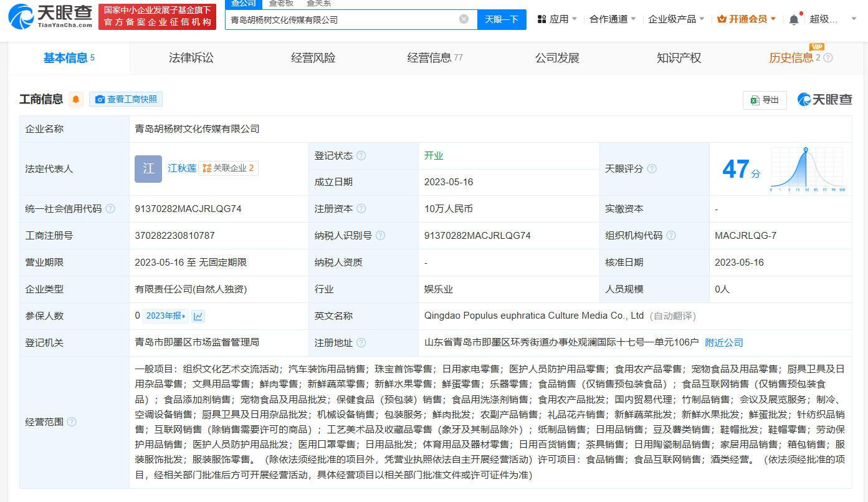Click the 青岛市即墨区市场监督管理局 registrar value

197,343
